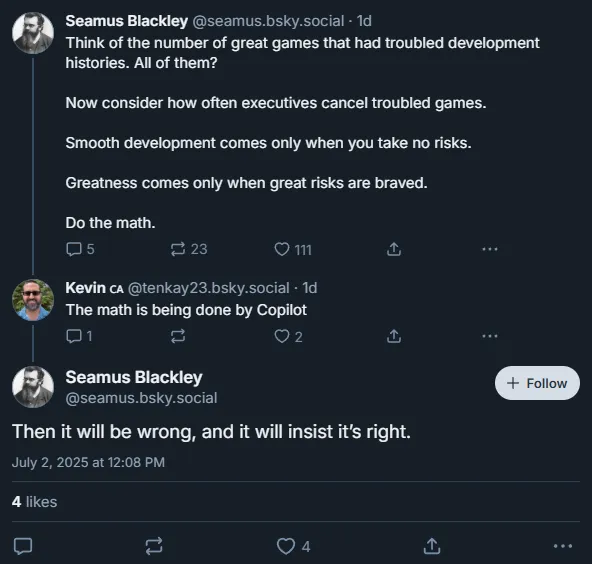Like the main post with 4 likes
Viewport: 592px width, 564px height.
294,546
